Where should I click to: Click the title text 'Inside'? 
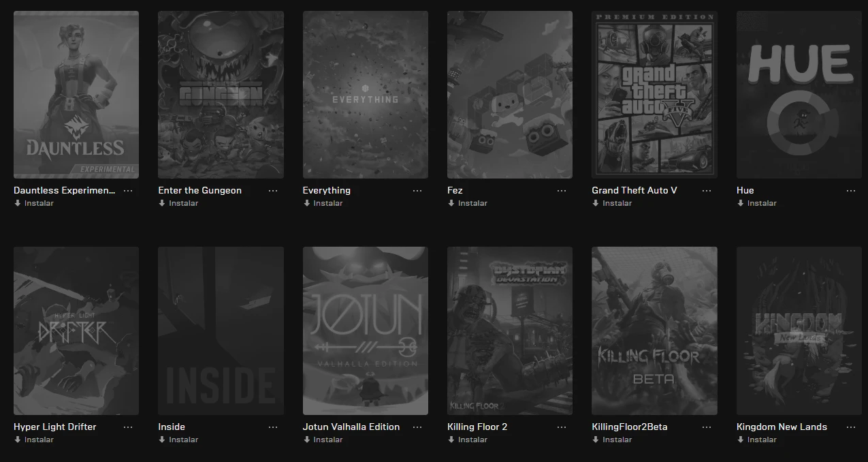click(172, 427)
